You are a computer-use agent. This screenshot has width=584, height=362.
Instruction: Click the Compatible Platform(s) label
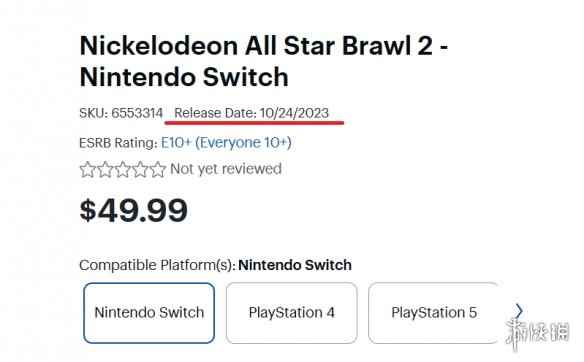click(157, 266)
